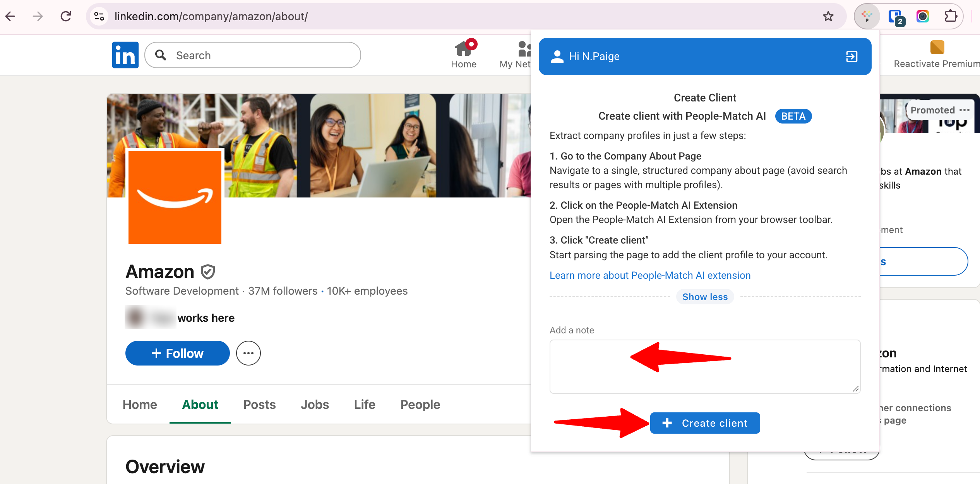Open the Posts tab
This screenshot has height=484, width=980.
point(259,404)
